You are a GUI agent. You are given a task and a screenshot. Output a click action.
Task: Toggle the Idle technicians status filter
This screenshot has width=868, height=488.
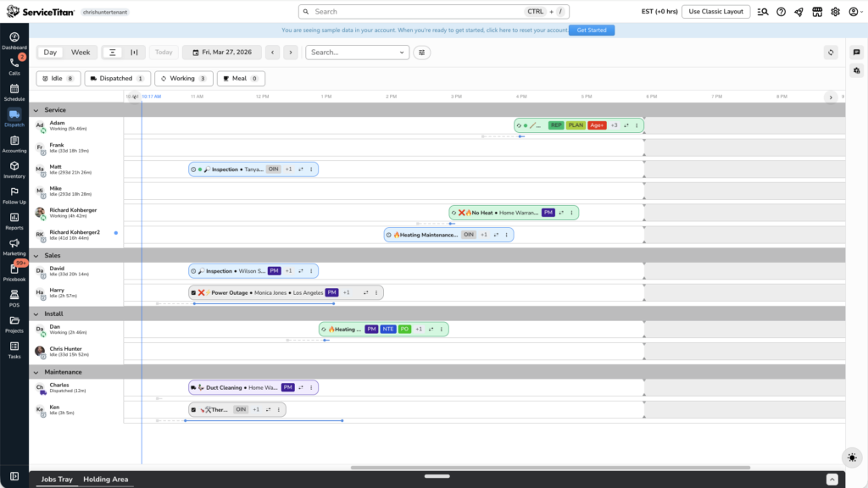(x=58, y=79)
